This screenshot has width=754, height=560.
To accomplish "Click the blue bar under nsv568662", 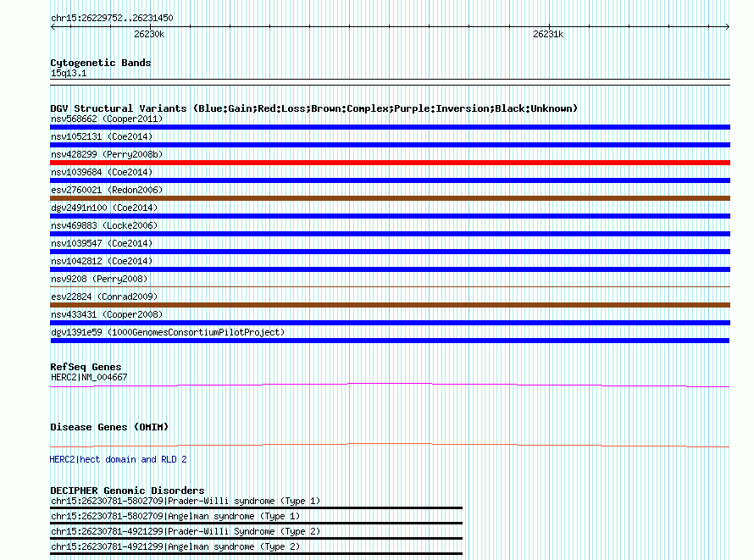I will pyautogui.click(x=390, y=127).
